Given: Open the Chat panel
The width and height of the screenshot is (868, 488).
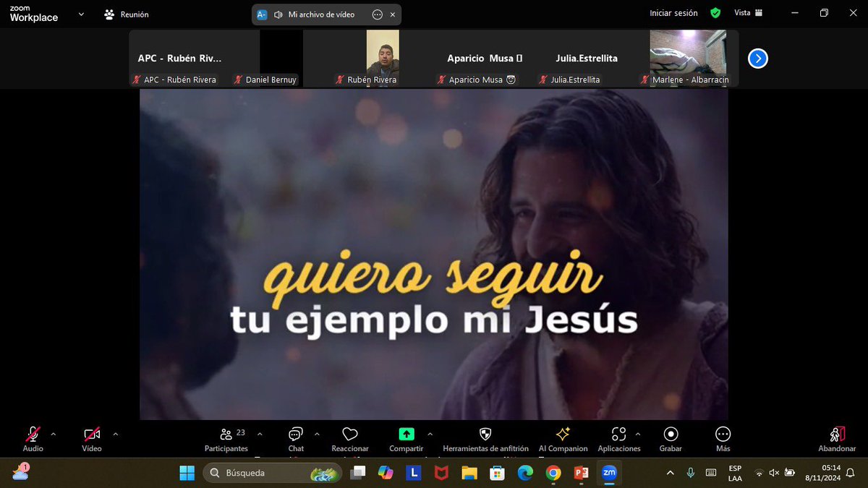Looking at the screenshot, I should 296,439.
